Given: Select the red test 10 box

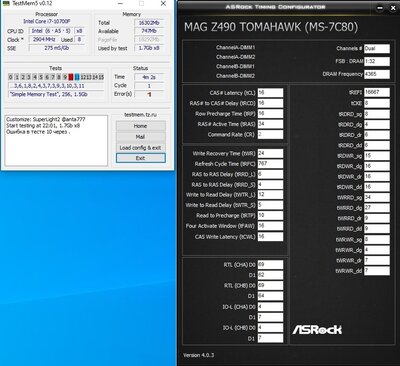Looking at the screenshot, I should click(x=71, y=77).
